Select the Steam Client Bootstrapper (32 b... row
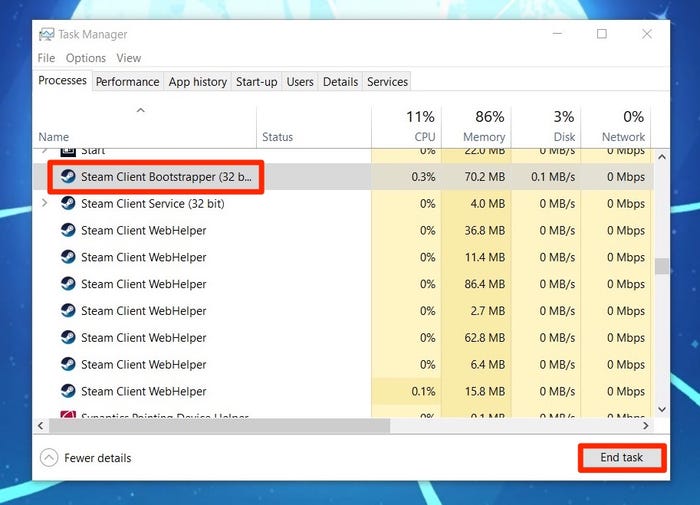Viewport: 700px width, 505px height. [344, 176]
